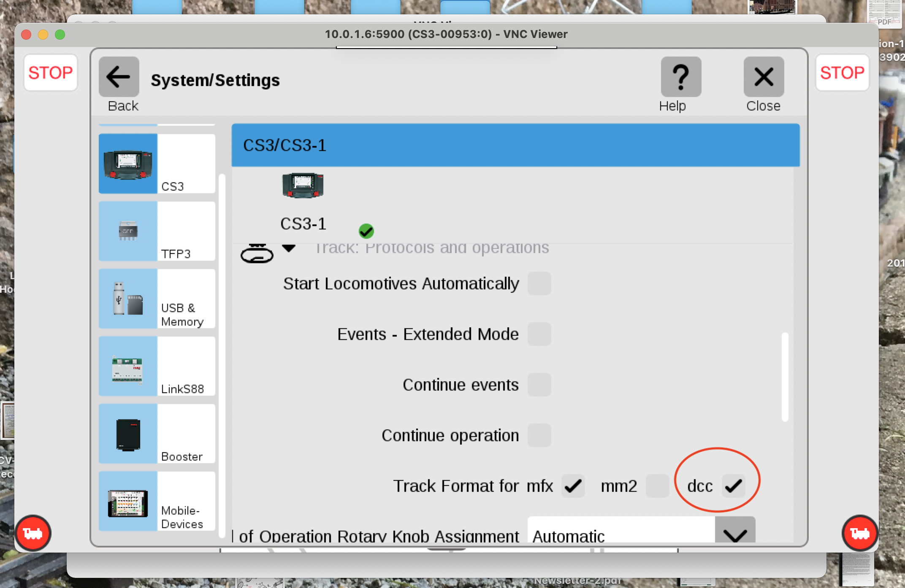
Task: Select the CS3 device in sidebar
Action: coord(157,164)
